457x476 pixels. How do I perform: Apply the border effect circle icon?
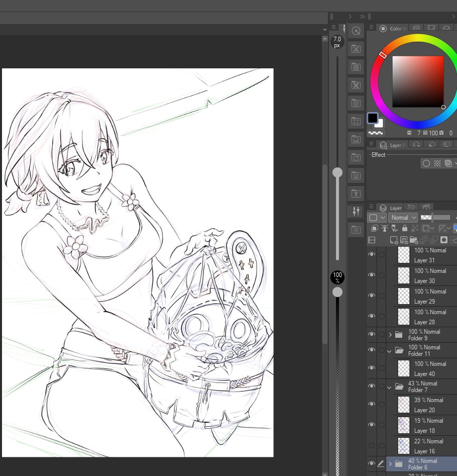426,164
